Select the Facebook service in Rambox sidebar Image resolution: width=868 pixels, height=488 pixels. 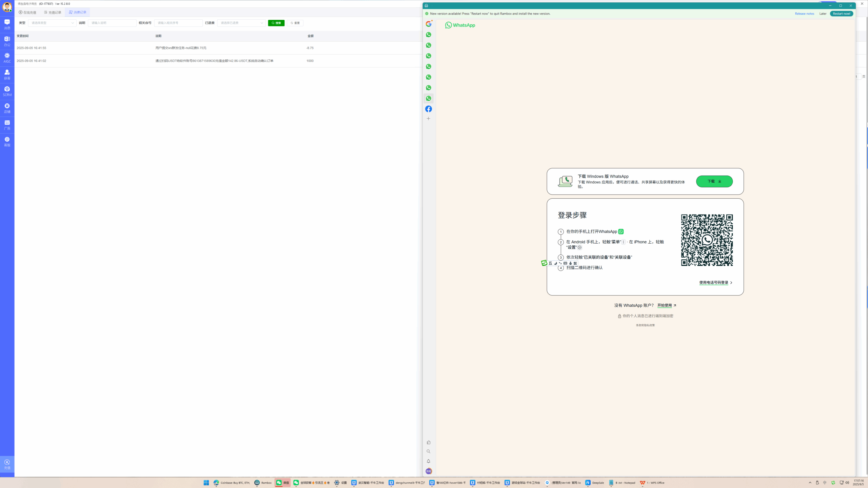429,109
